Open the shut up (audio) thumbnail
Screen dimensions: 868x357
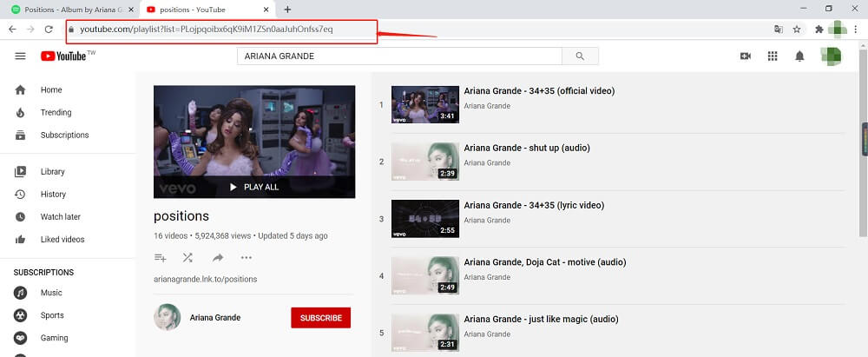[425, 162]
